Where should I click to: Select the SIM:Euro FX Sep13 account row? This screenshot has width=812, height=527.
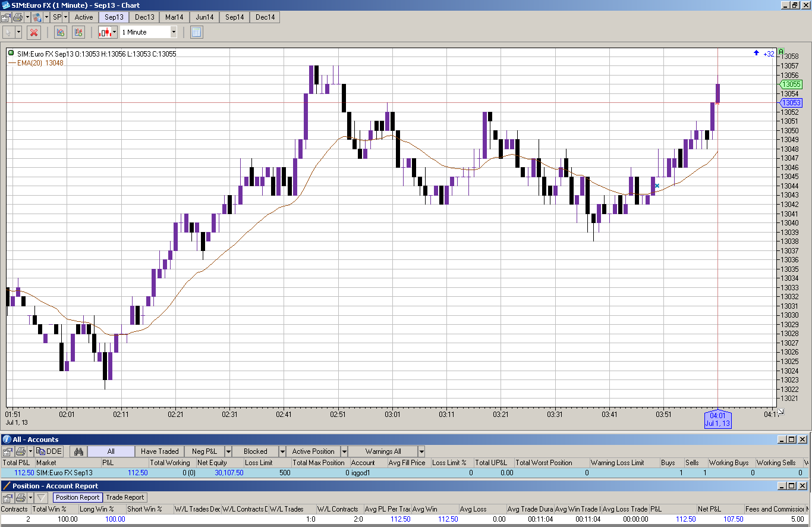point(405,473)
